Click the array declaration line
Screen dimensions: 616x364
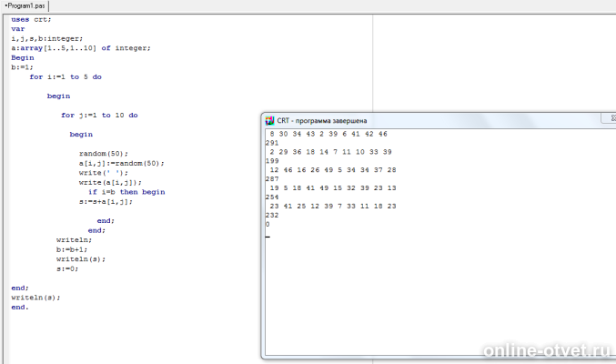pyautogui.click(x=81, y=48)
